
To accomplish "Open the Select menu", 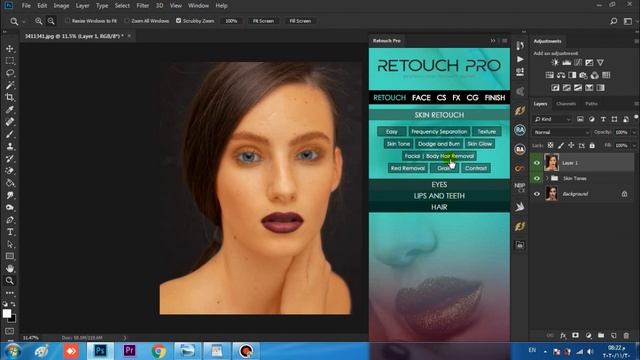I will tap(122, 6).
